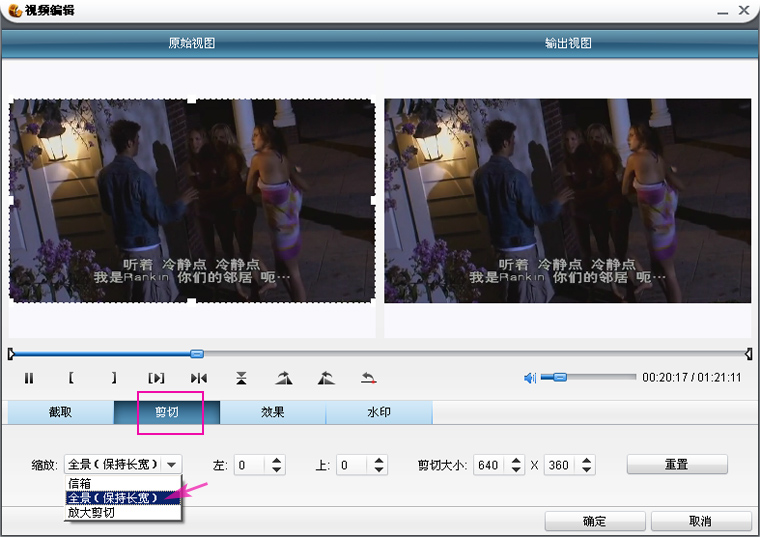Screen dimensions: 760x537
Task: Click timeline start marker
Action: [x=11, y=354]
